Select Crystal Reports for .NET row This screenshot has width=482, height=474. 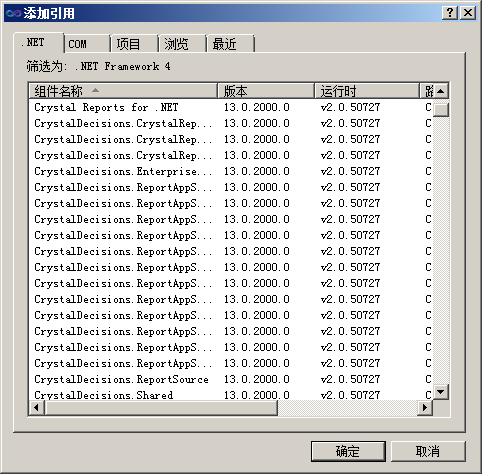(231, 107)
